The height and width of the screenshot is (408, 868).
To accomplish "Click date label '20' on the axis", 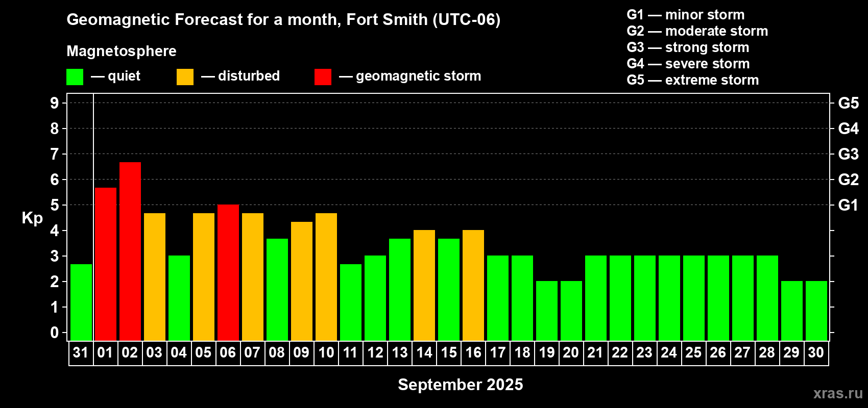I will tap(571, 353).
